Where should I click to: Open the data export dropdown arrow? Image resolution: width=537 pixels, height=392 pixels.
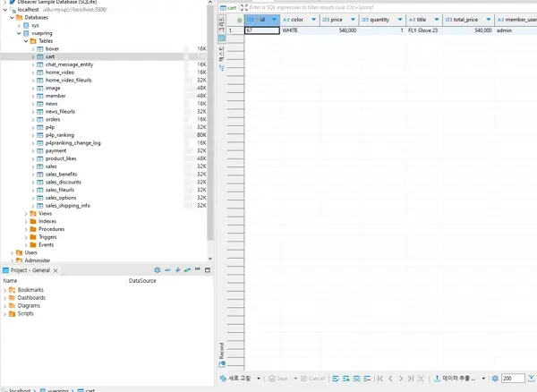[484, 379]
